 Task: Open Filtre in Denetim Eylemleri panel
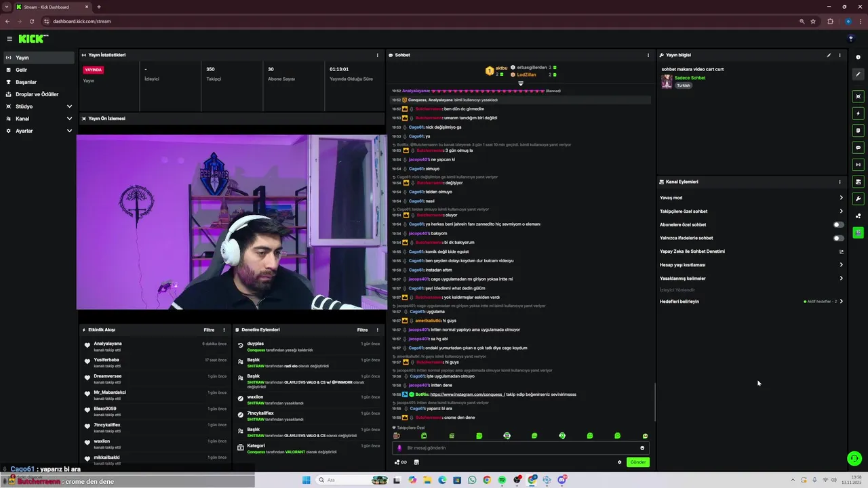click(362, 330)
